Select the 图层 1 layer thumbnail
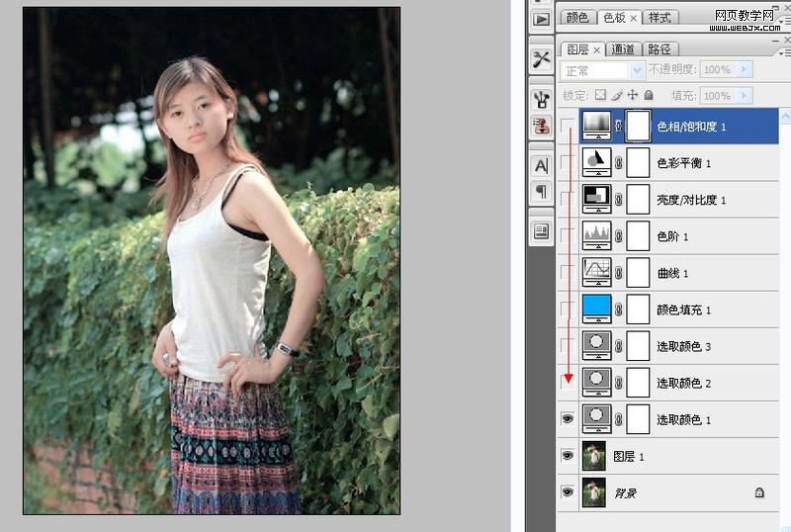Screen dimensions: 791x532 pos(594,455)
